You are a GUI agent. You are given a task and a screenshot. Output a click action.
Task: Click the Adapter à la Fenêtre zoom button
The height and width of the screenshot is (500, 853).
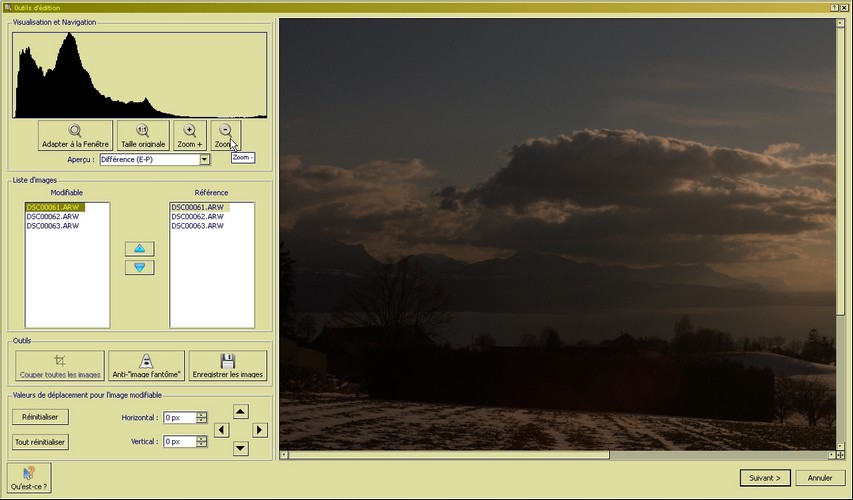(x=75, y=136)
